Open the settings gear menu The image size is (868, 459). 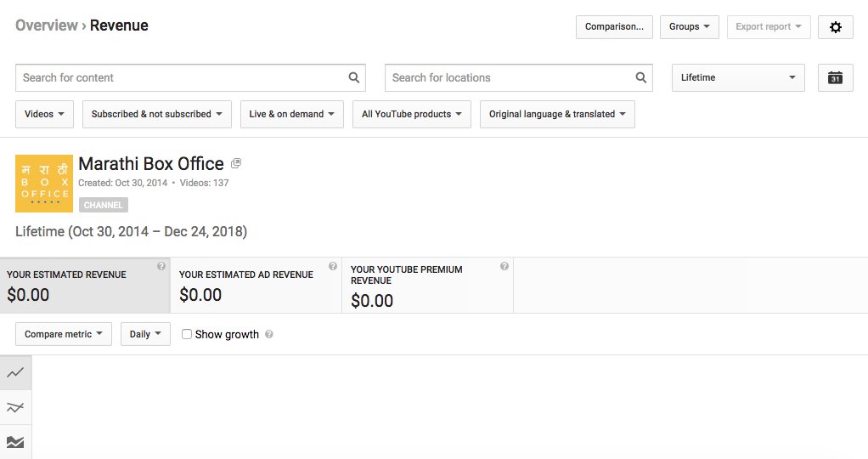coord(836,26)
